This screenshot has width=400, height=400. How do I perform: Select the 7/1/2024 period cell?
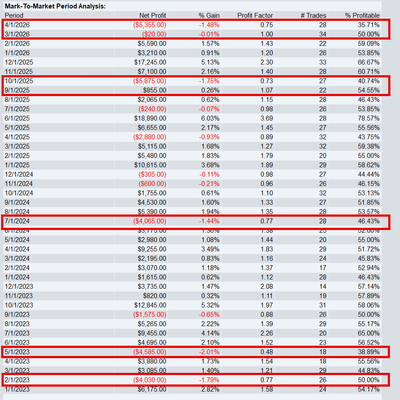click(x=17, y=221)
